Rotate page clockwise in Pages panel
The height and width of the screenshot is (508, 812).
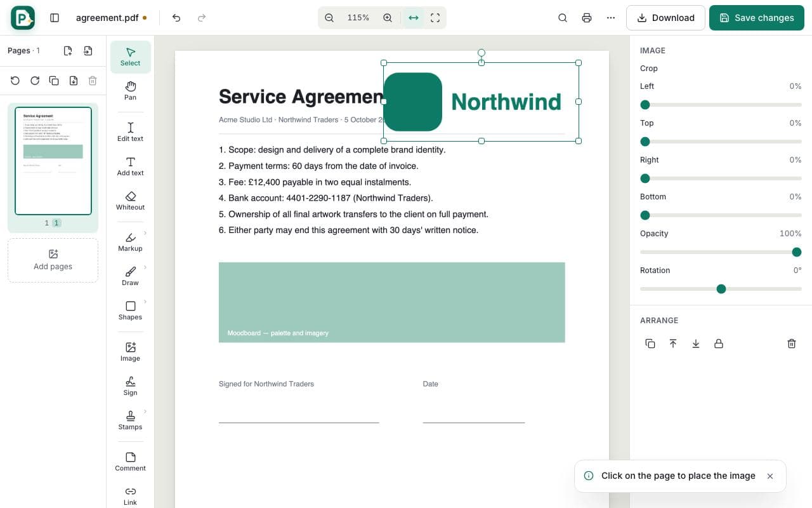[35, 81]
